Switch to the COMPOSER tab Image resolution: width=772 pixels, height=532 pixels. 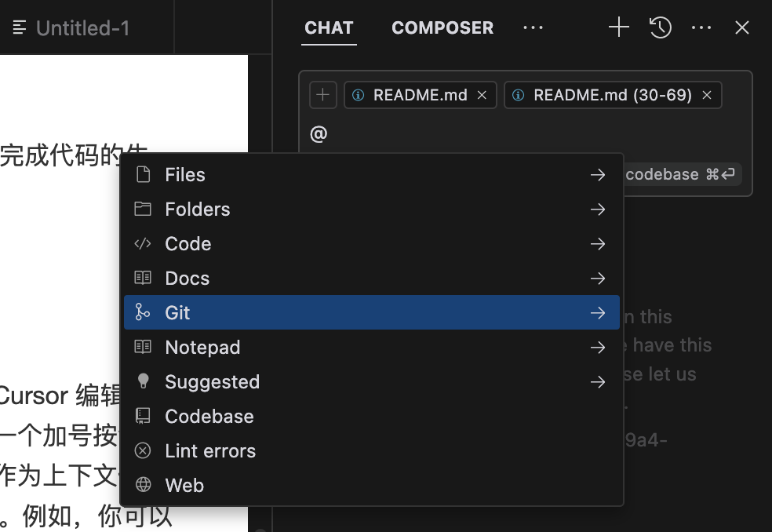[442, 27]
